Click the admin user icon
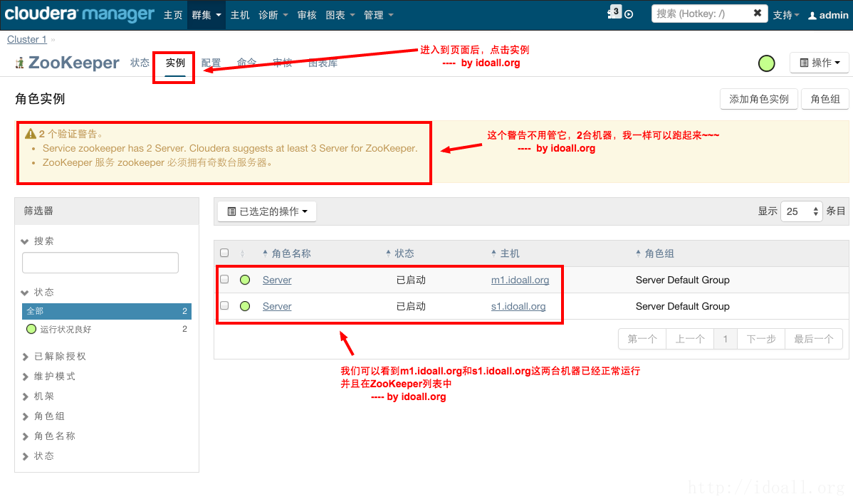 812,15
